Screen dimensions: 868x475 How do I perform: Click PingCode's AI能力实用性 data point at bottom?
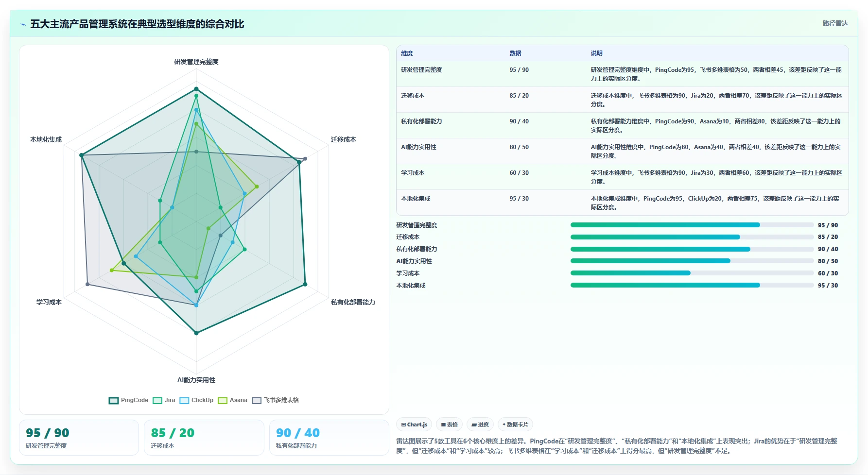[196, 333]
